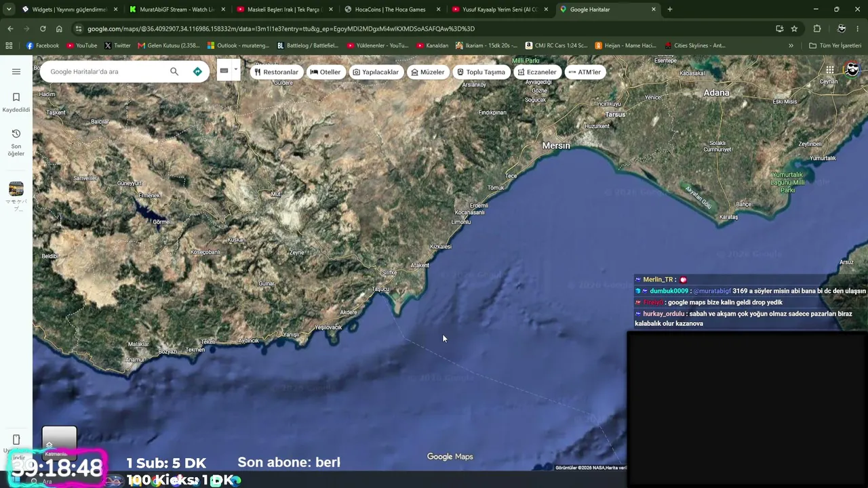Open the Battlelog bookmark
The width and height of the screenshot is (868, 488).
tap(309, 45)
